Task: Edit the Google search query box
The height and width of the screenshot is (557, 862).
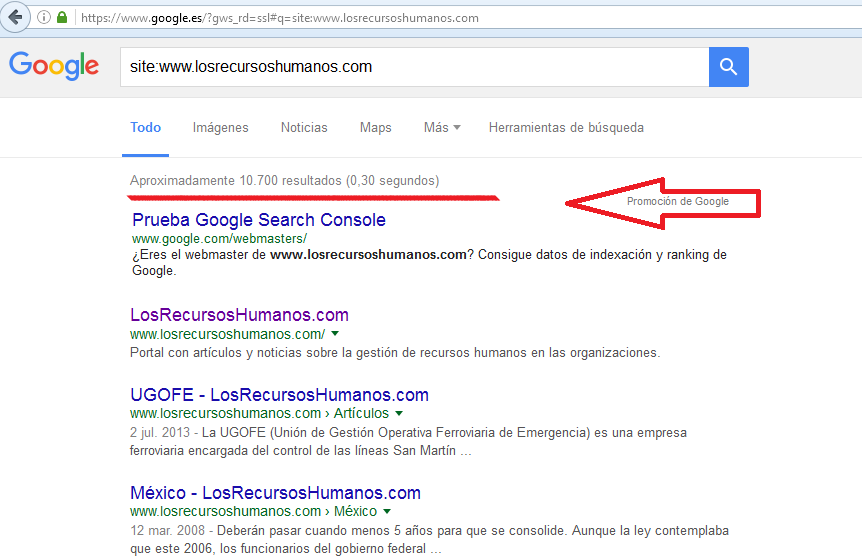Action: pos(415,67)
